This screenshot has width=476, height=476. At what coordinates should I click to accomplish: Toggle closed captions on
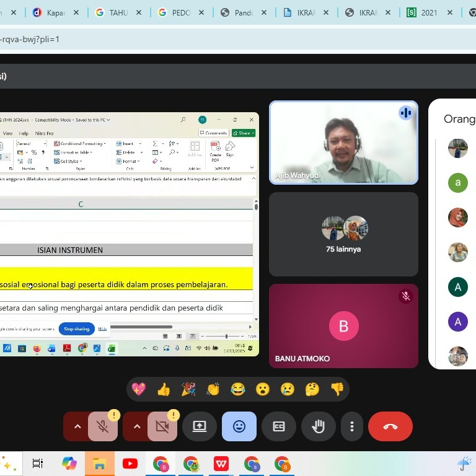tap(279, 426)
